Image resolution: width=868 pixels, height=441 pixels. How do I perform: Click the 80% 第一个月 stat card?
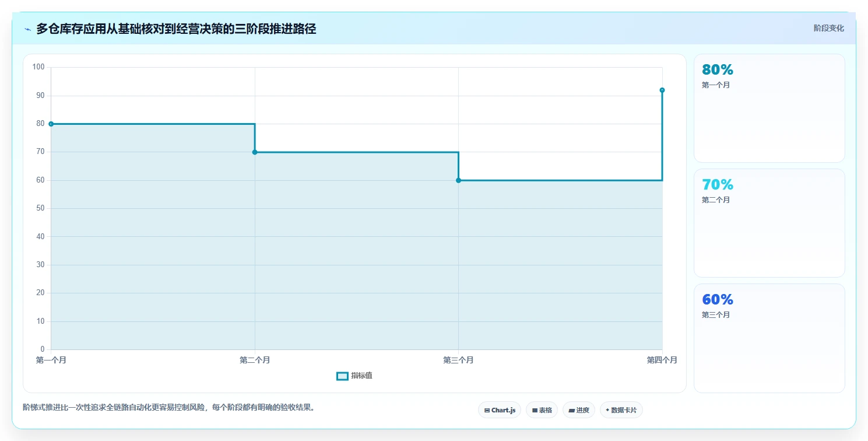(x=769, y=108)
